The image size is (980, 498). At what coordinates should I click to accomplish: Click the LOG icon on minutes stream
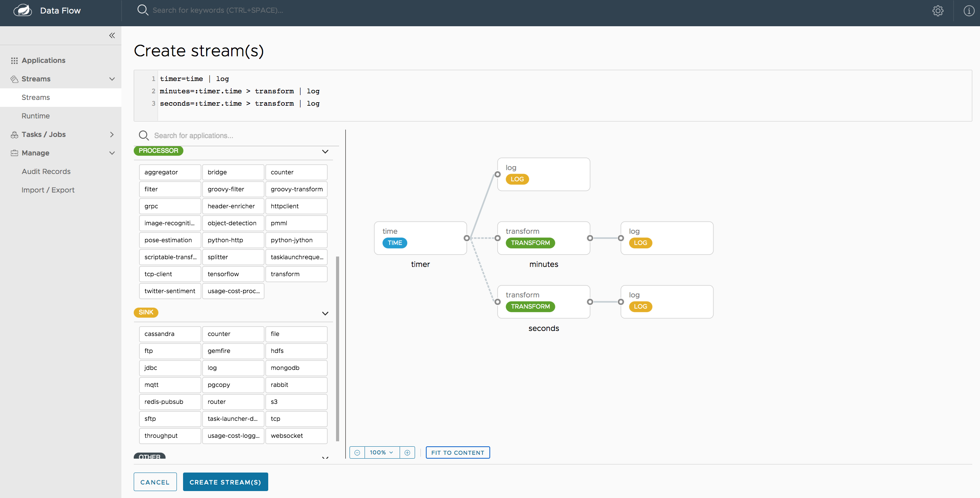click(x=639, y=242)
